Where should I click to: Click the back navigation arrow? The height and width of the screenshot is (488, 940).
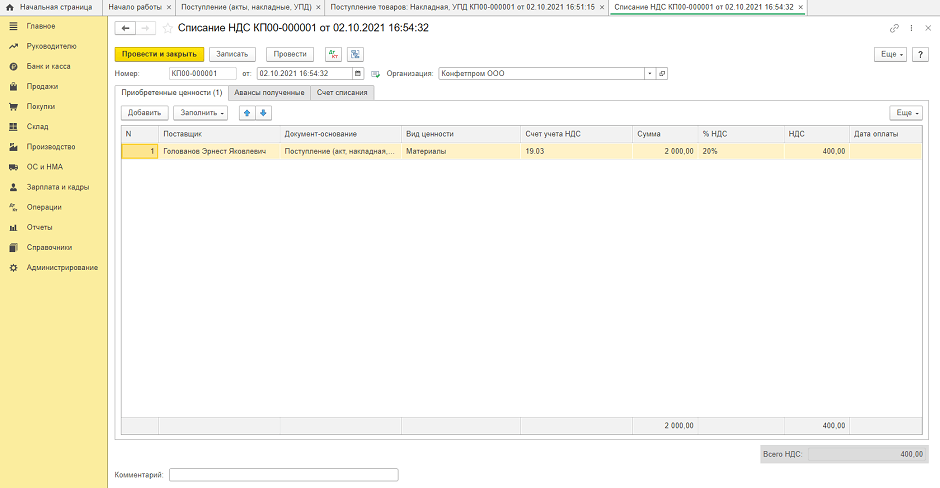[126, 28]
